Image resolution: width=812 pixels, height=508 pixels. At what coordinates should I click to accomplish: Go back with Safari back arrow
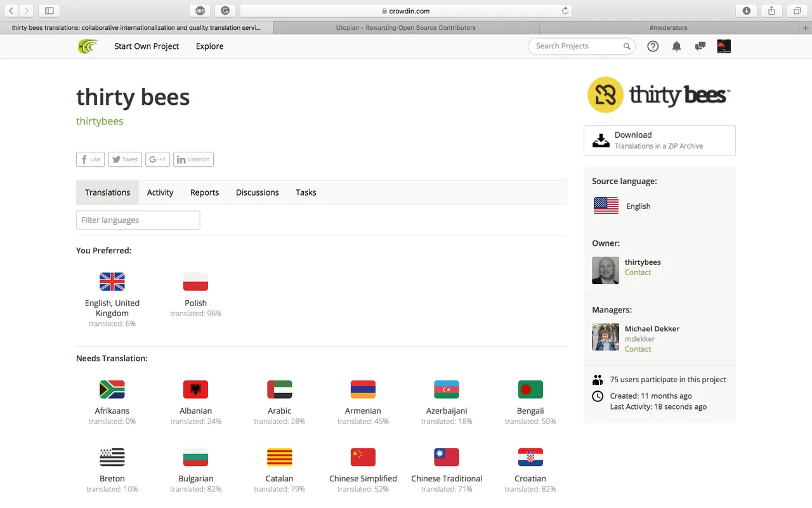click(11, 11)
